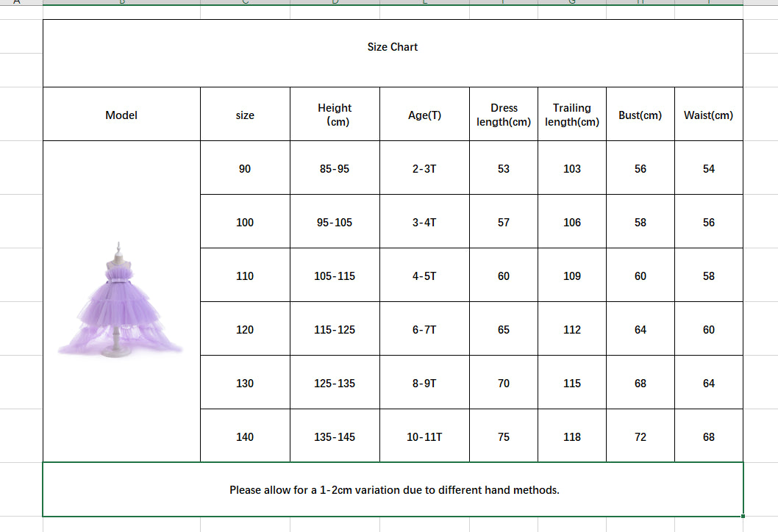Select the trailing length cell 112

pyautogui.click(x=572, y=330)
